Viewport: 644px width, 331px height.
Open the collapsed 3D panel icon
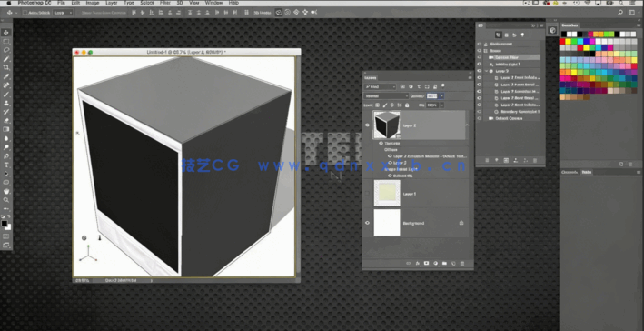tap(552, 30)
